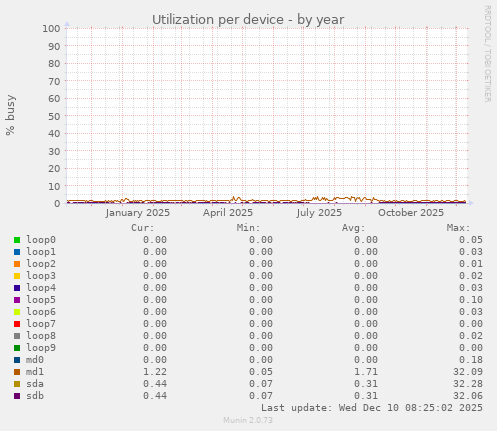Click md1 average value 1.71
This screenshot has width=497, height=431.
tap(366, 372)
